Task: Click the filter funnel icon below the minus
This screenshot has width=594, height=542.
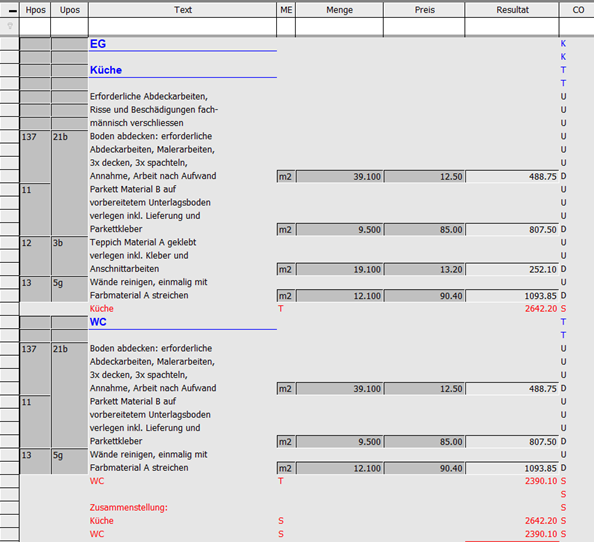Action: pyautogui.click(x=10, y=26)
